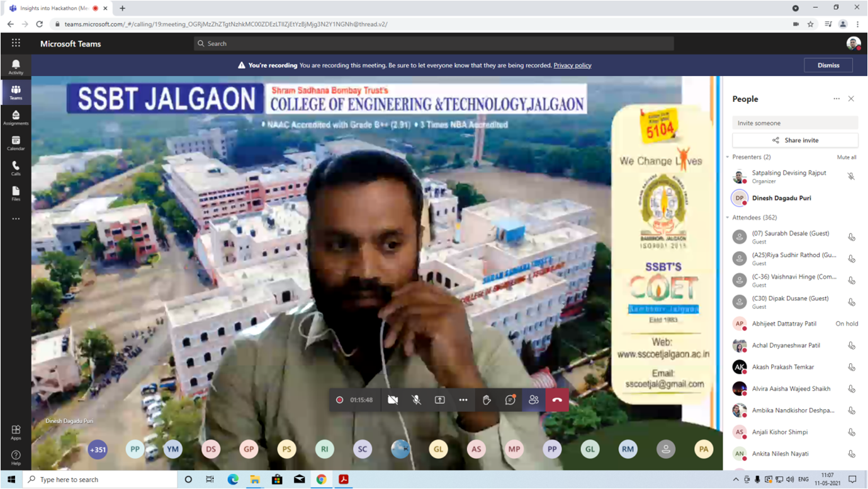Open the Calendar in Teams sidebar
The height and width of the screenshot is (489, 868).
[16, 143]
